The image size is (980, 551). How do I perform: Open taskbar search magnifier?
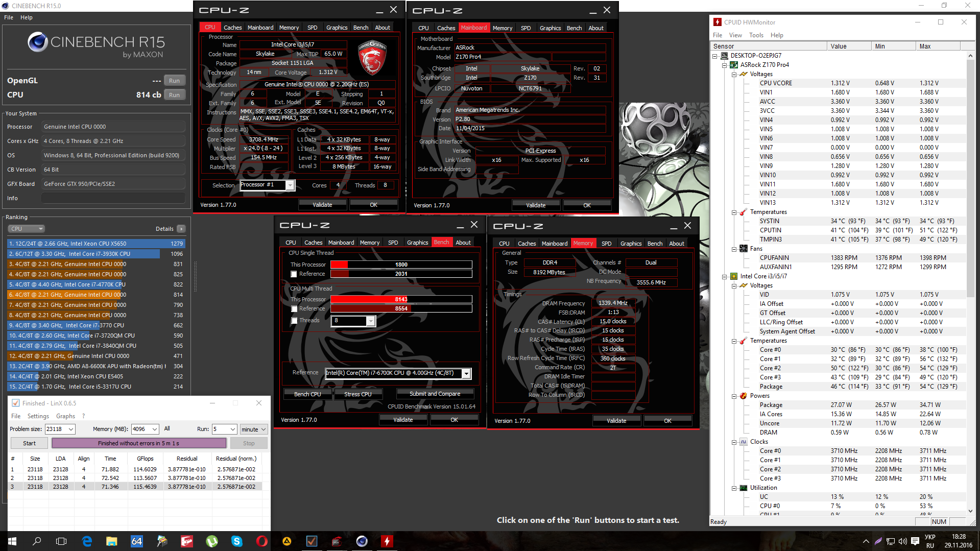(37, 541)
